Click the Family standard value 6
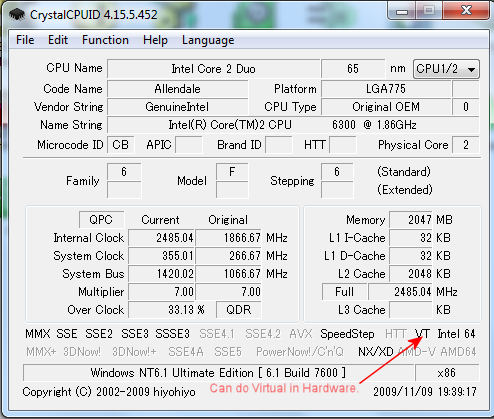494x419 pixels. [x=124, y=172]
